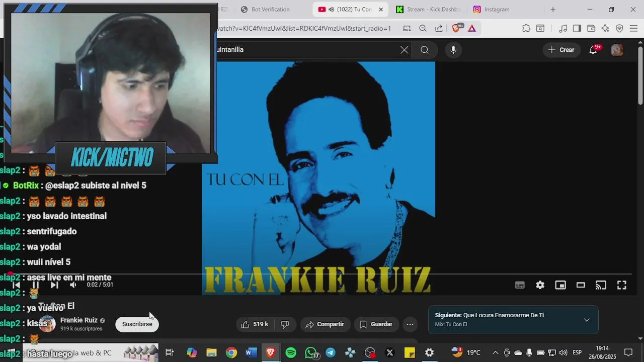The height and width of the screenshot is (362, 644).
Task: Open the Brave playlist music note icon
Action: click(x=563, y=29)
